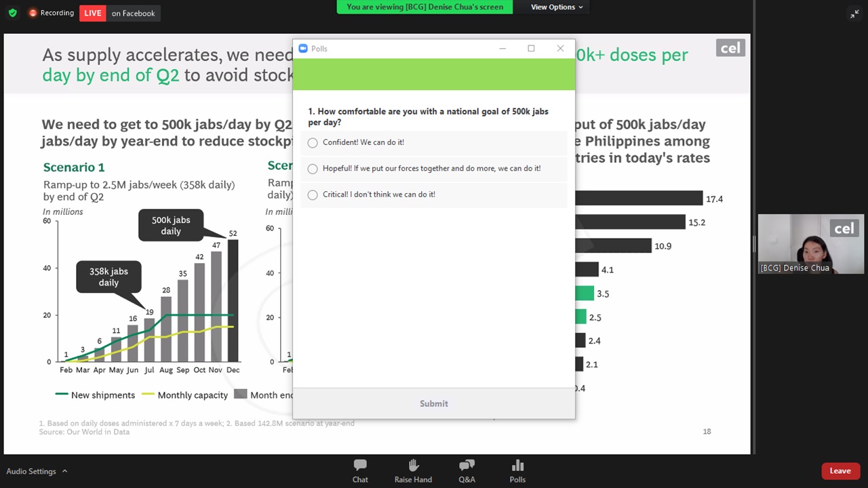Click Denise Chua's video thumbnail
This screenshot has width=868, height=488.
(810, 244)
